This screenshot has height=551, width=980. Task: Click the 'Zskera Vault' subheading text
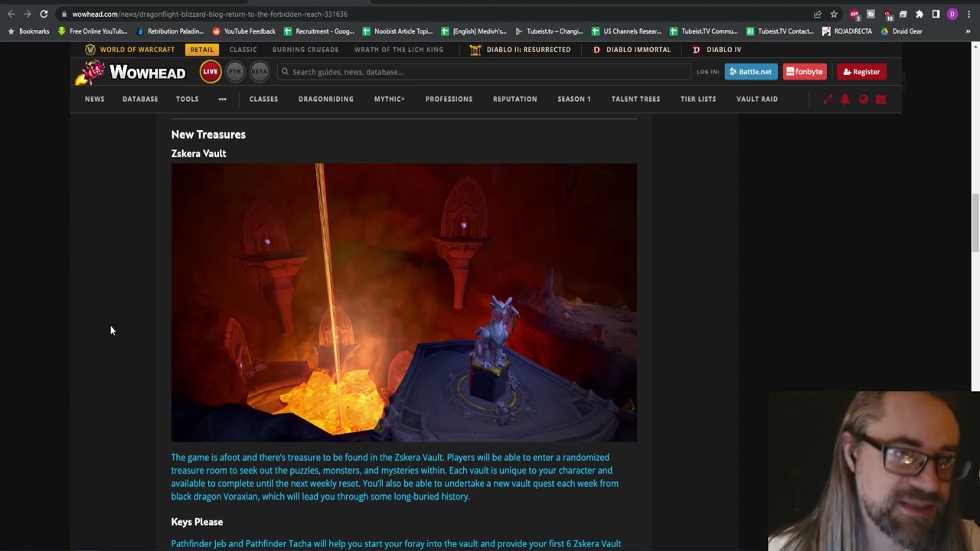point(198,153)
